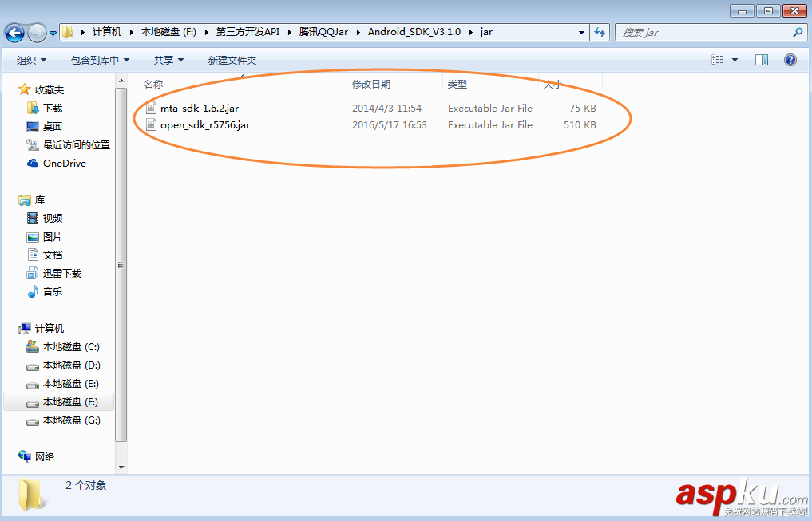
Task: Open 最近访问的位置 in the favorites
Action: coord(76,145)
